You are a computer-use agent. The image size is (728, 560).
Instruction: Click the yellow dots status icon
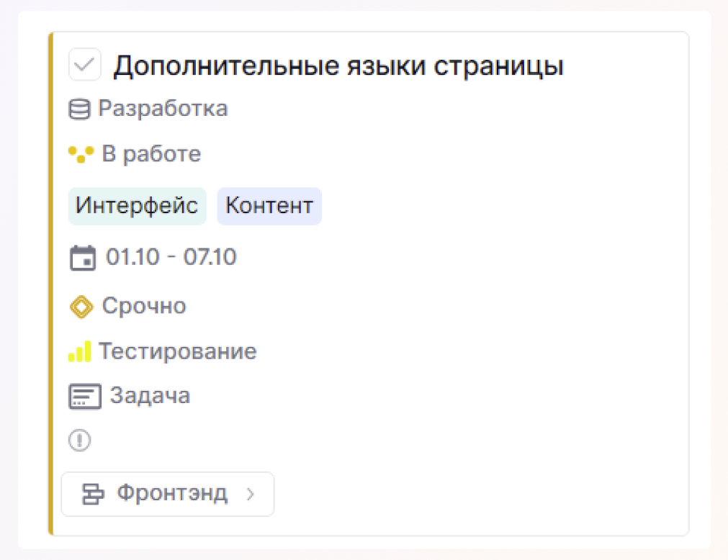81,154
